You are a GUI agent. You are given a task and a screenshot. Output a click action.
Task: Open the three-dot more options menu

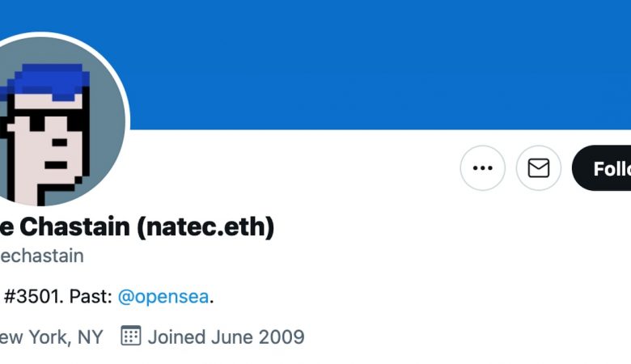[482, 168]
